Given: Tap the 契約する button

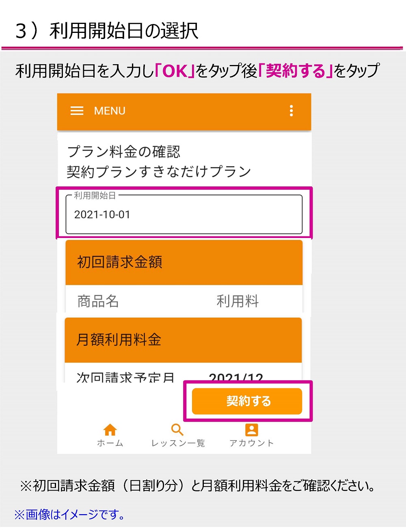Looking at the screenshot, I should coord(247,401).
